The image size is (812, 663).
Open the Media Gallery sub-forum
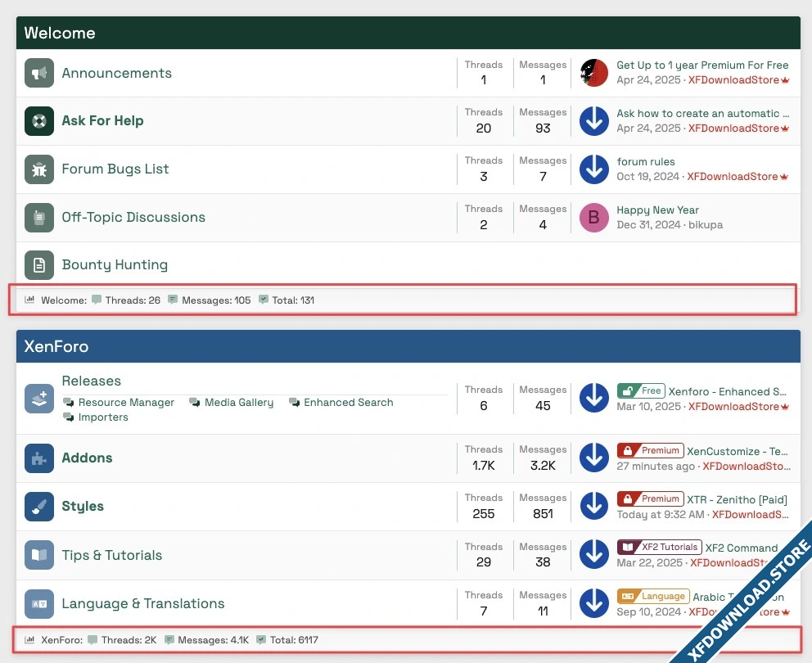[x=239, y=403]
